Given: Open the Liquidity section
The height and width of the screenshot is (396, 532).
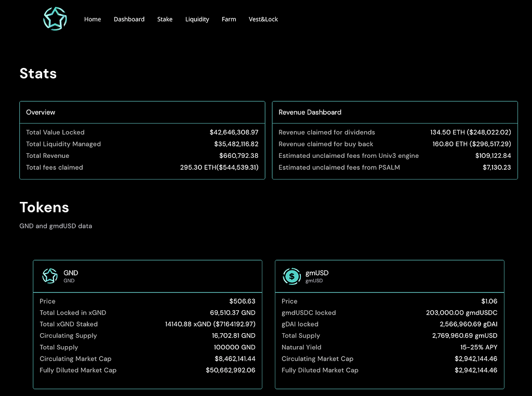Looking at the screenshot, I should pos(197,19).
